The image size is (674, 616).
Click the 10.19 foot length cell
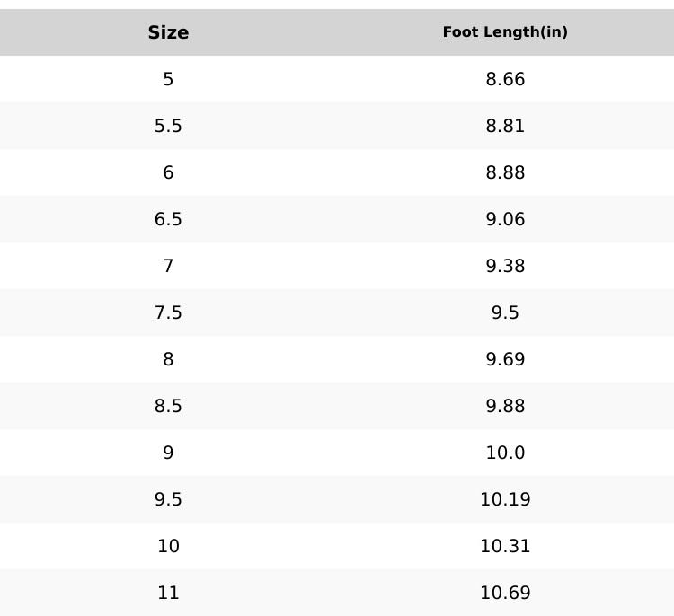[x=505, y=499]
